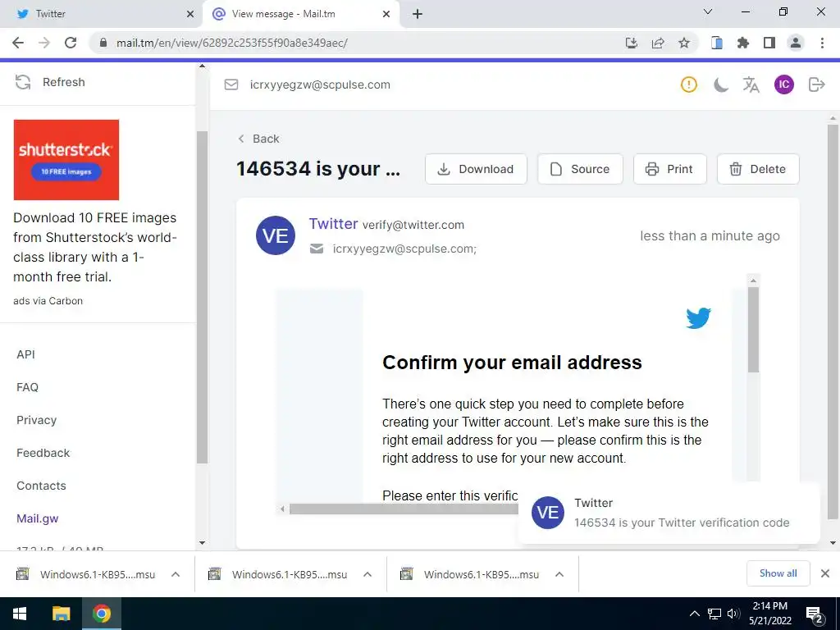This screenshot has width=840, height=630.
Task: Show hidden tray icons
Action: pyautogui.click(x=694, y=614)
